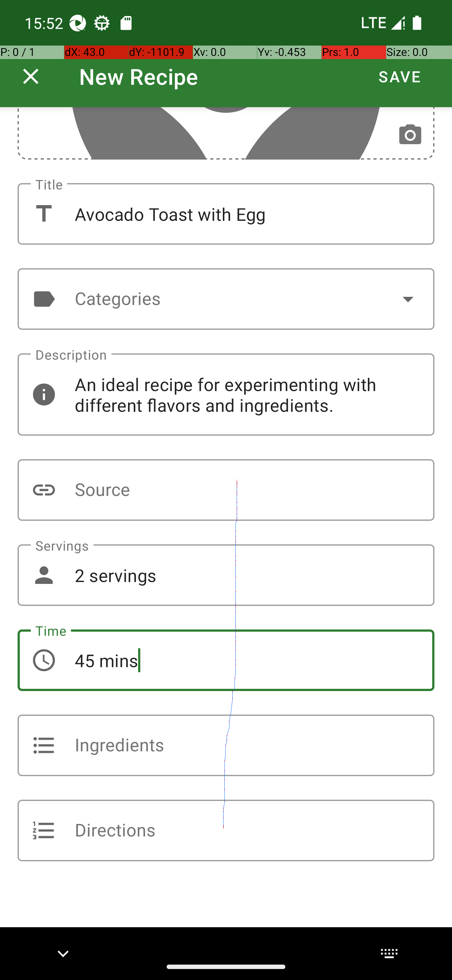
Task: Focus the Source field
Action: (x=226, y=490)
